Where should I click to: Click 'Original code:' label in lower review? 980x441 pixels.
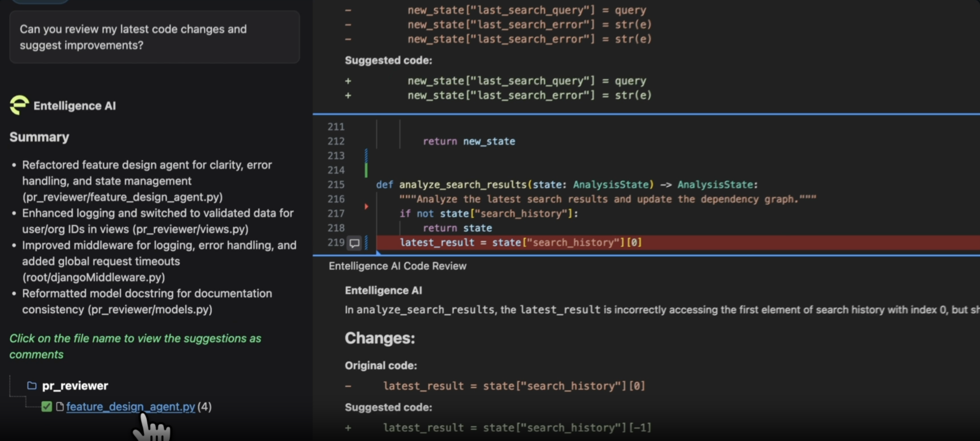(381, 366)
